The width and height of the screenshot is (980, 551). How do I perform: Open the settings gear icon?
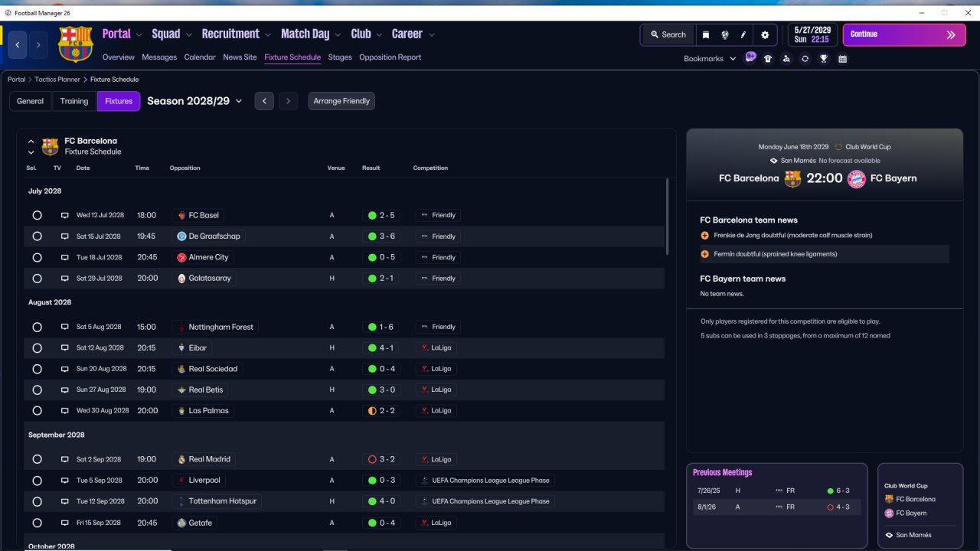click(765, 34)
